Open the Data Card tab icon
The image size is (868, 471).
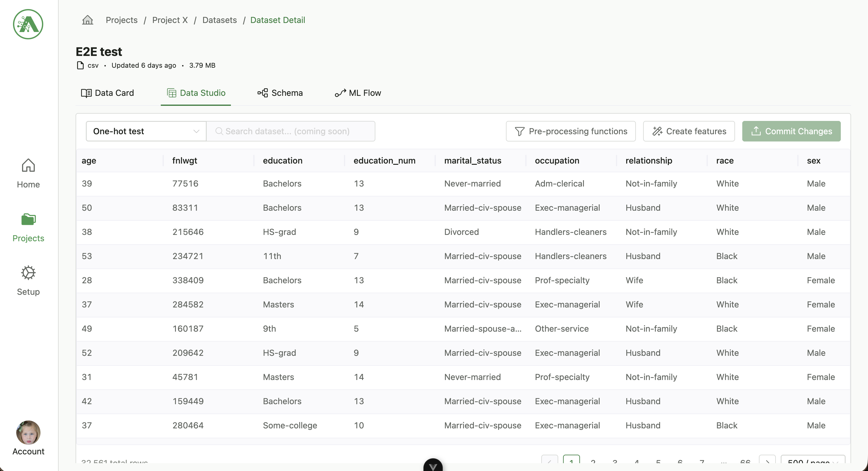tap(87, 93)
